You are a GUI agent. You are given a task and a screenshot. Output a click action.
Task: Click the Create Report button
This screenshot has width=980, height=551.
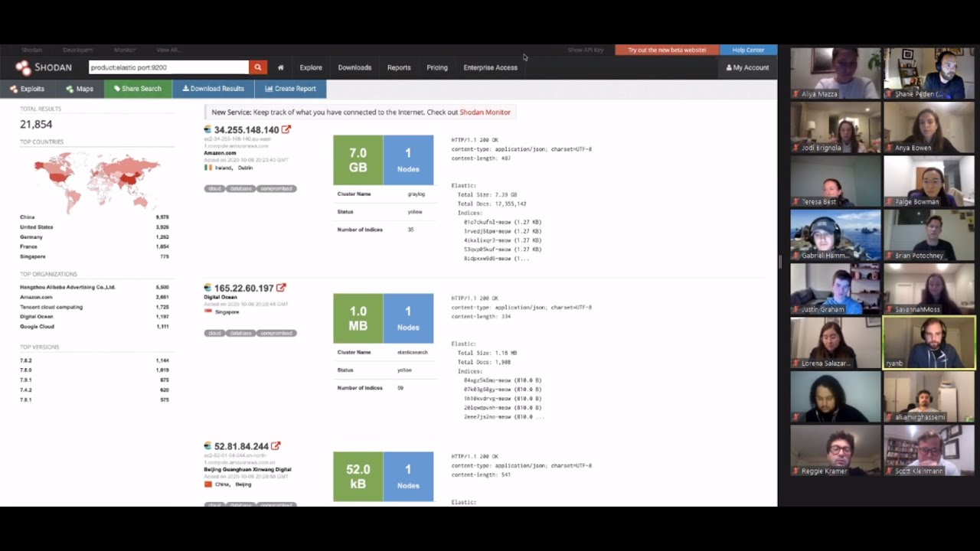[x=290, y=89]
